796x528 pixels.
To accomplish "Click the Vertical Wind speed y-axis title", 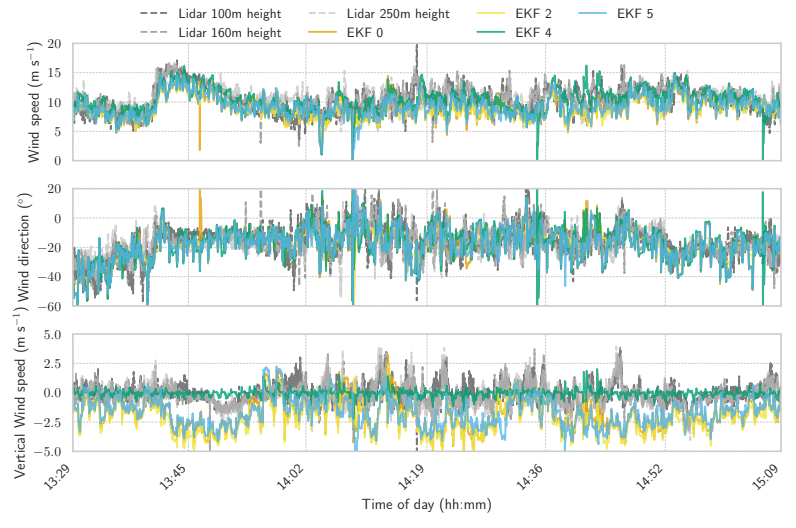I will (x=21, y=393).
